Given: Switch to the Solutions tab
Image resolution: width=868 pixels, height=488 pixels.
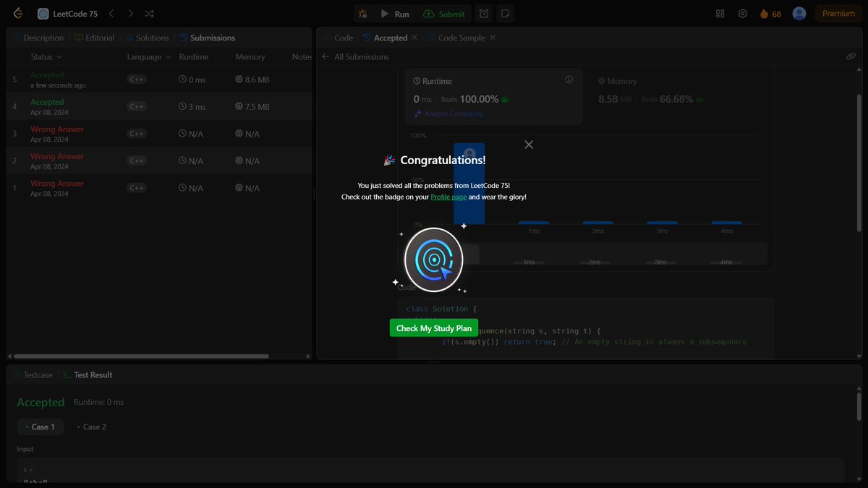Looking at the screenshot, I should [147, 38].
